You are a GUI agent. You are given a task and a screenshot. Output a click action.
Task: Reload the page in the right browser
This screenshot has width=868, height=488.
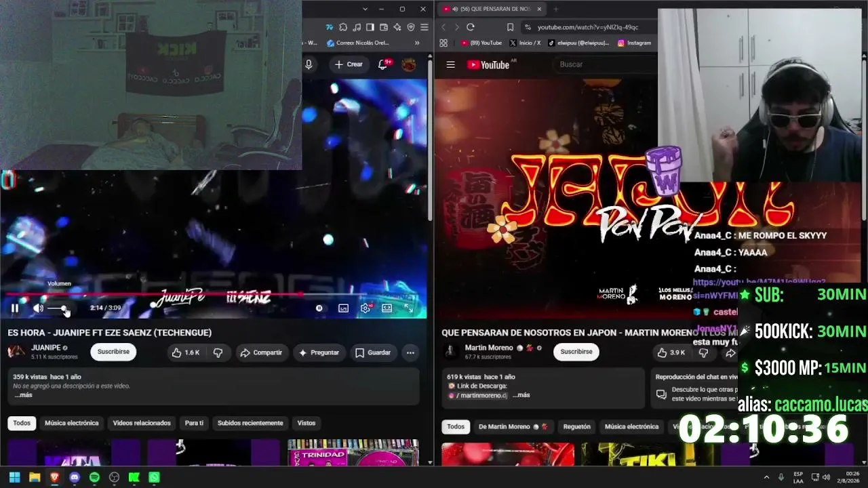[470, 27]
